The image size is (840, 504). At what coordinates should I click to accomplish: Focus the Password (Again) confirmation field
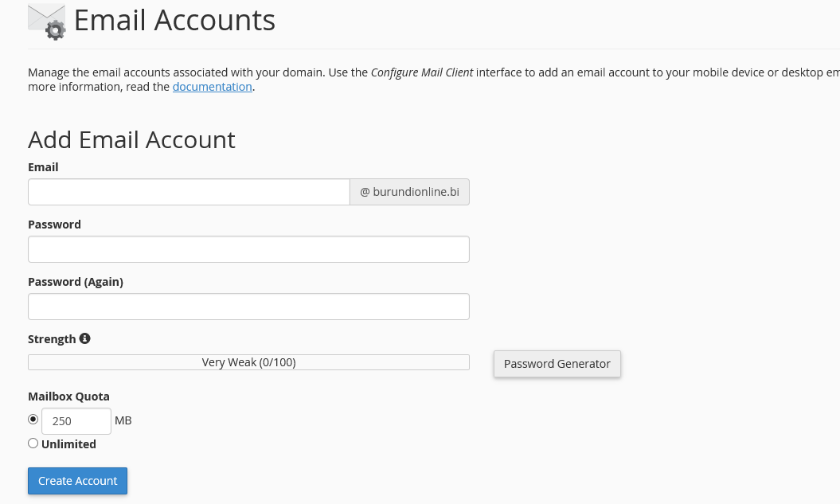[248, 307]
